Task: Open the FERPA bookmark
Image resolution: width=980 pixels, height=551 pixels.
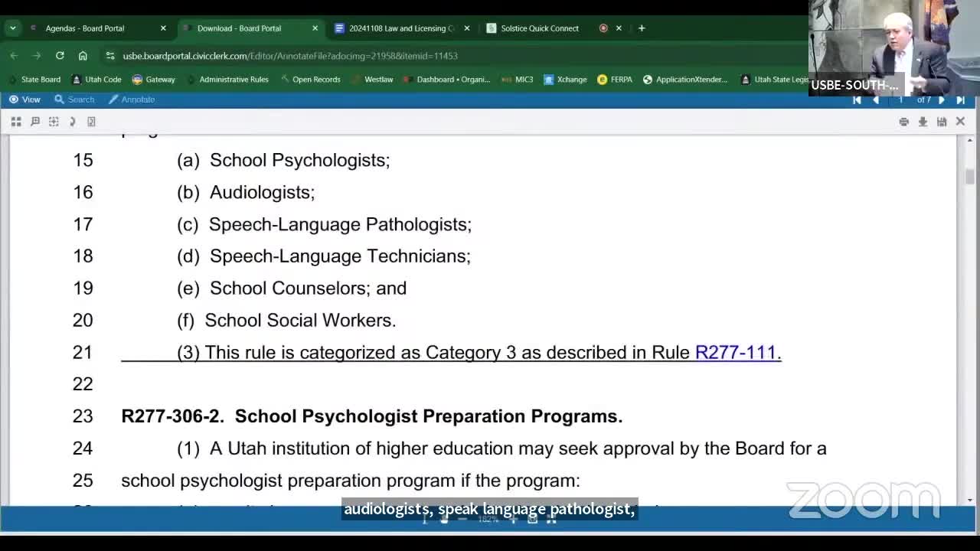Action: point(615,80)
